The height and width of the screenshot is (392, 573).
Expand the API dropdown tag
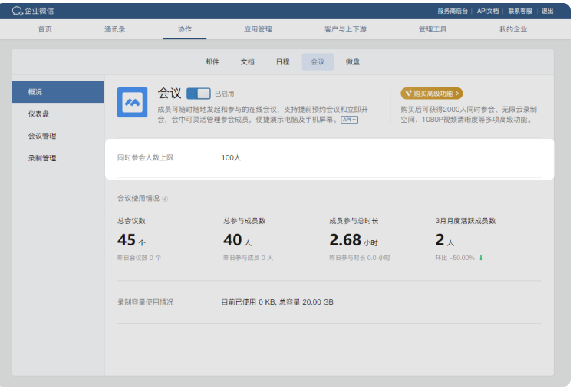click(x=350, y=120)
